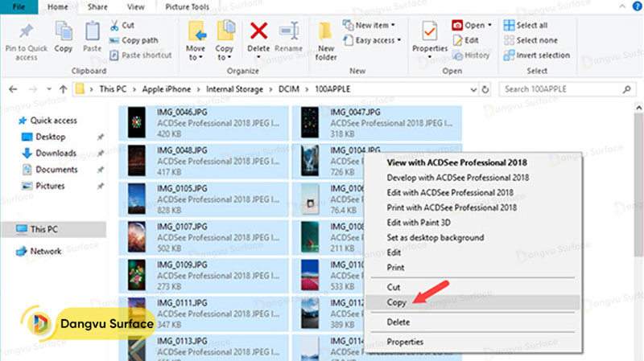Switch to the Share tab

(x=97, y=7)
